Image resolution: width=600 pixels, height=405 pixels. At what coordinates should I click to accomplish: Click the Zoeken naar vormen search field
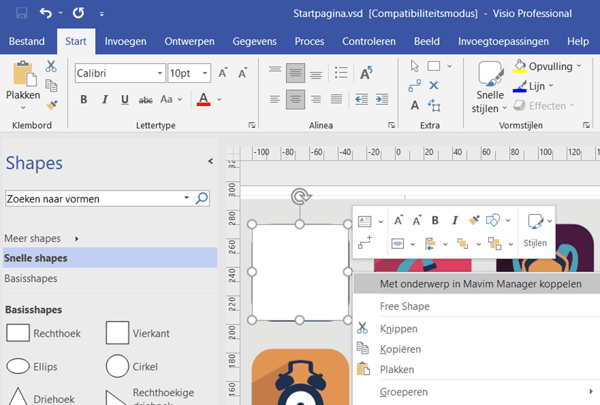(95, 199)
